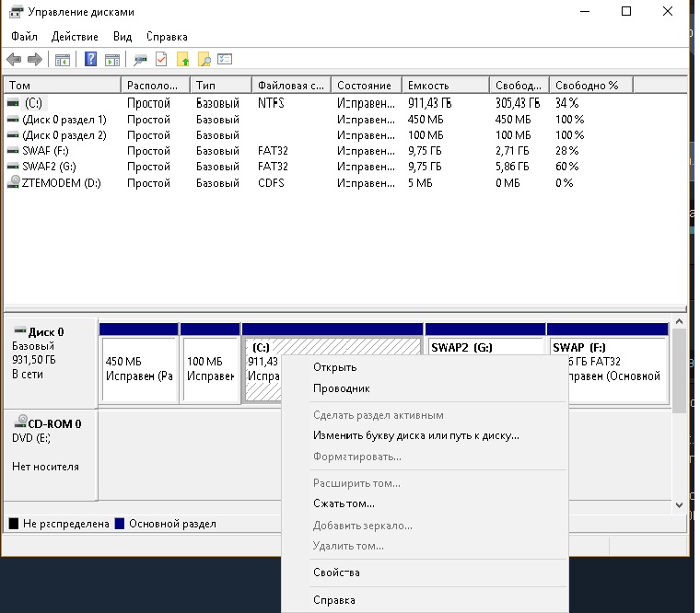Sort by Свободно % column header
Image resolution: width=700 pixels, height=613 pixels.
(x=591, y=86)
